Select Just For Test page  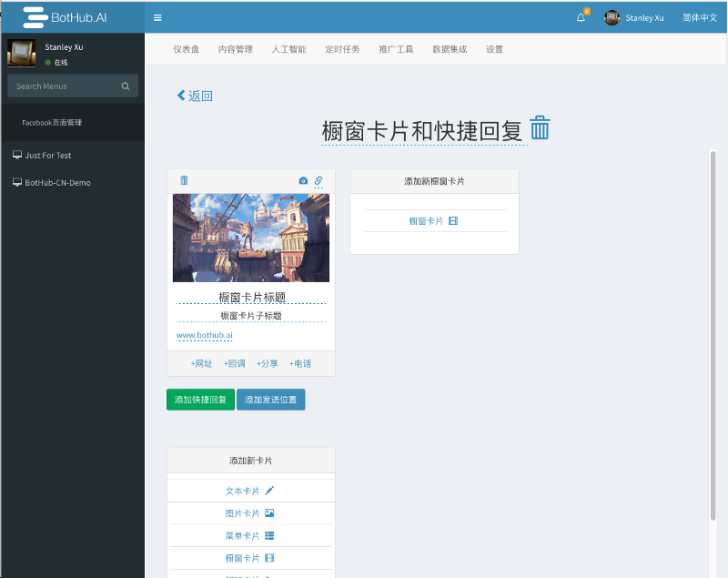(48, 155)
